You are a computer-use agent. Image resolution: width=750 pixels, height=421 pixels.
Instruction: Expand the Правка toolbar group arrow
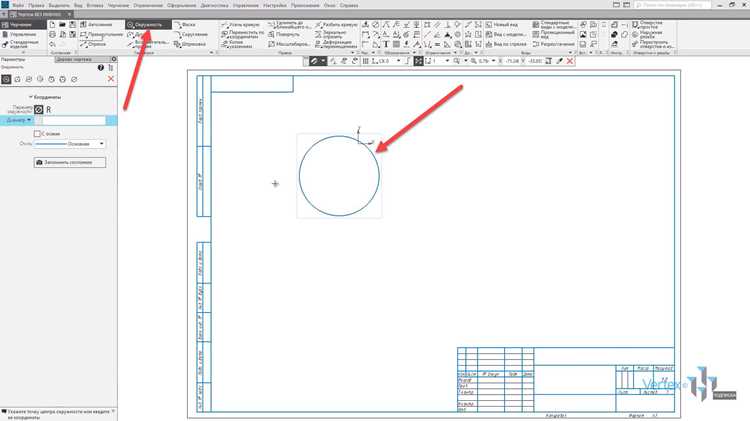pos(353,53)
